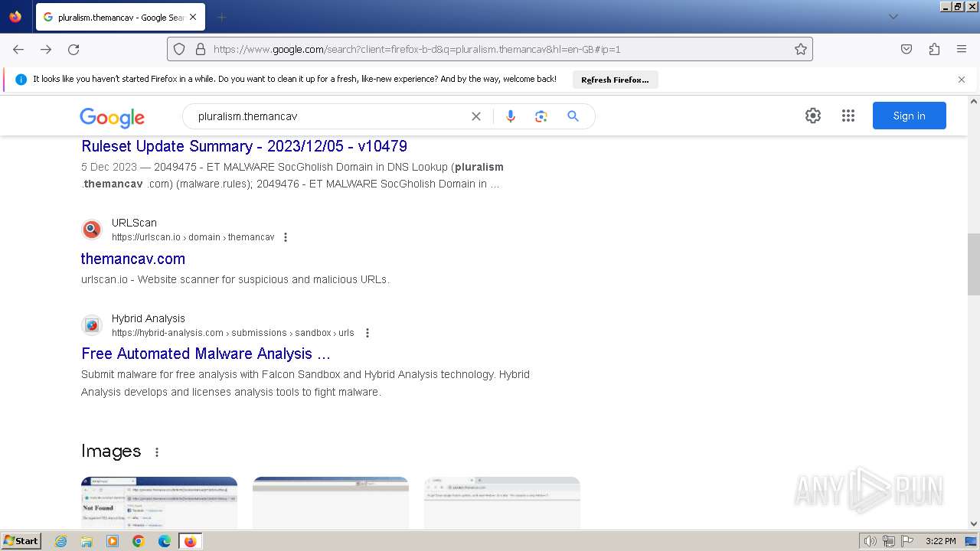This screenshot has width=980, height=551.
Task: List all tabs dropdown arrow
Action: click(893, 17)
